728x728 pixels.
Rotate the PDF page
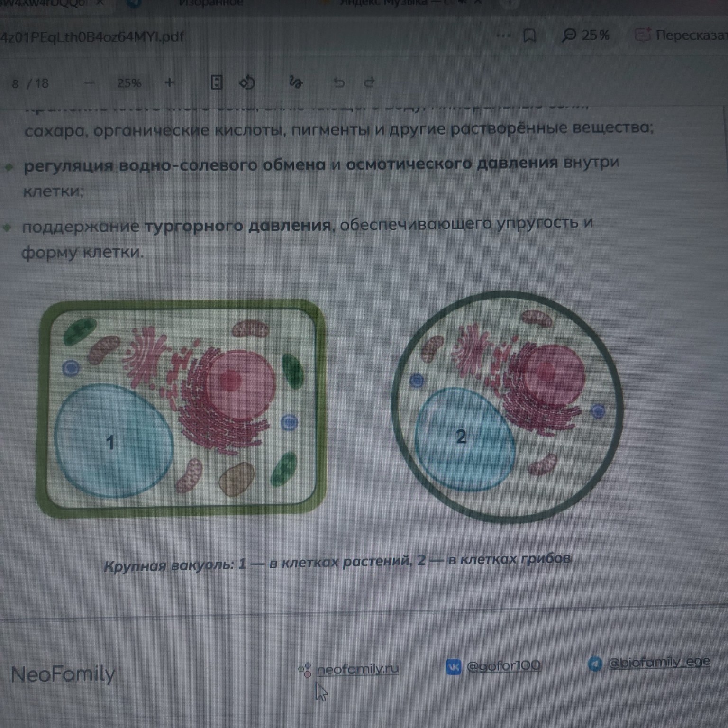[247, 82]
